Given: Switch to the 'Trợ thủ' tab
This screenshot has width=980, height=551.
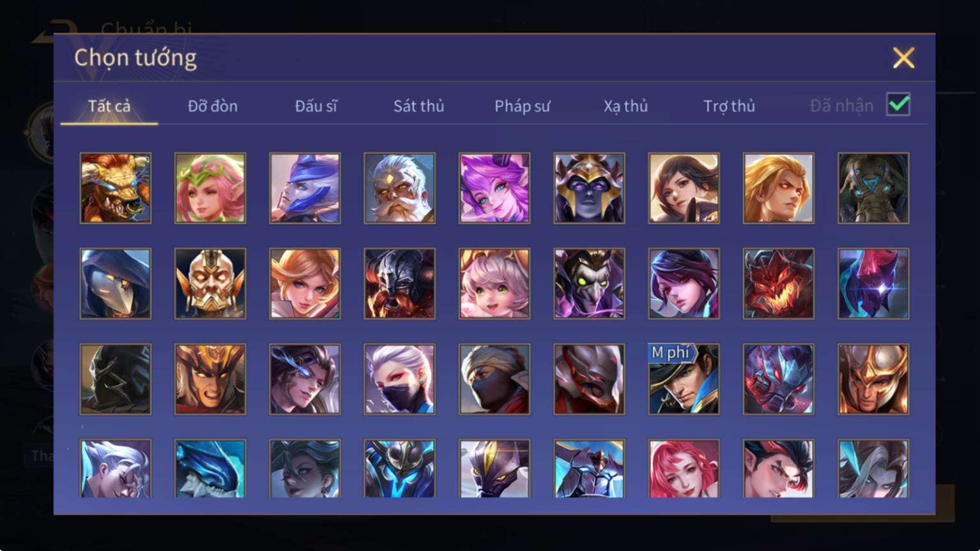Looking at the screenshot, I should [729, 106].
